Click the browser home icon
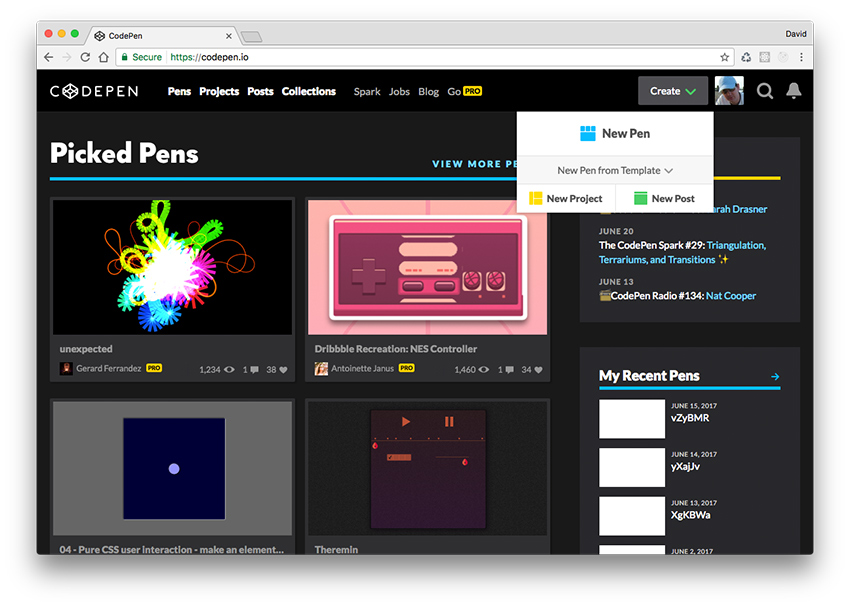This screenshot has height=602, width=850. pos(104,57)
